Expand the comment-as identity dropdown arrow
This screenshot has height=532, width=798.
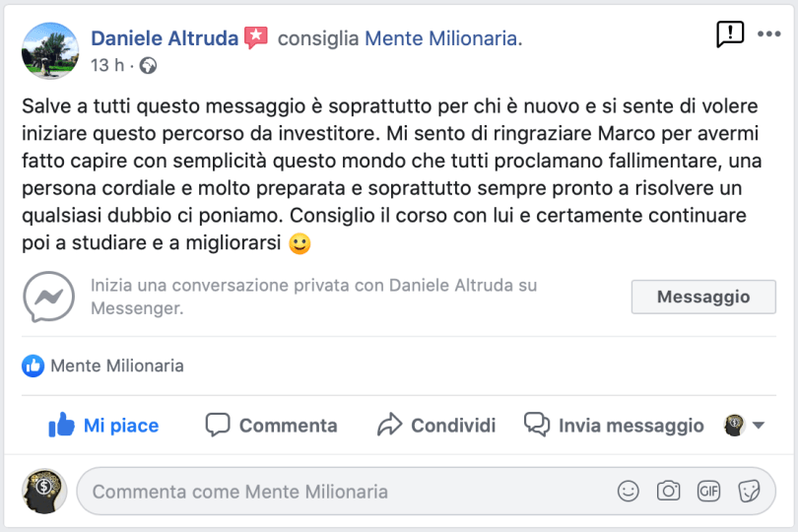click(x=758, y=426)
